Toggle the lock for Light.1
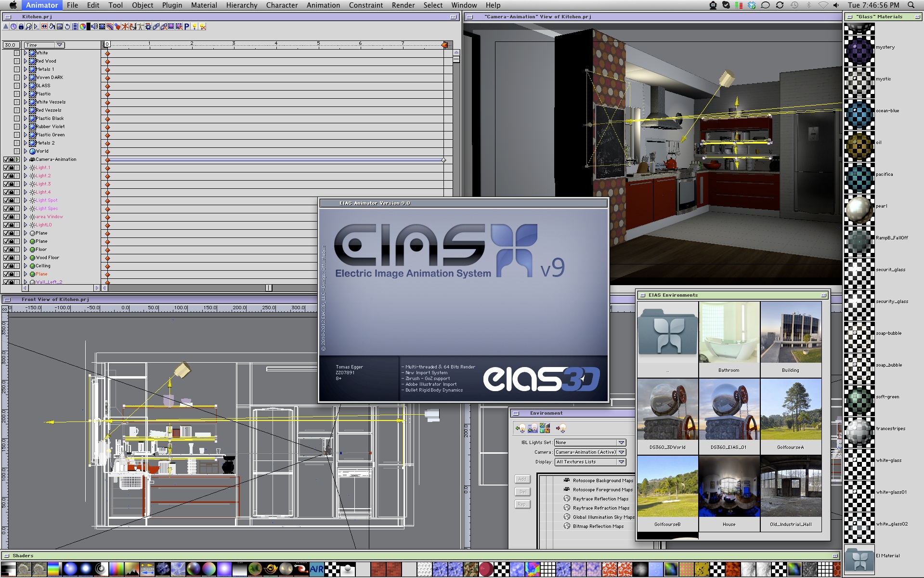Screen dimensions: 924x578 12,168
